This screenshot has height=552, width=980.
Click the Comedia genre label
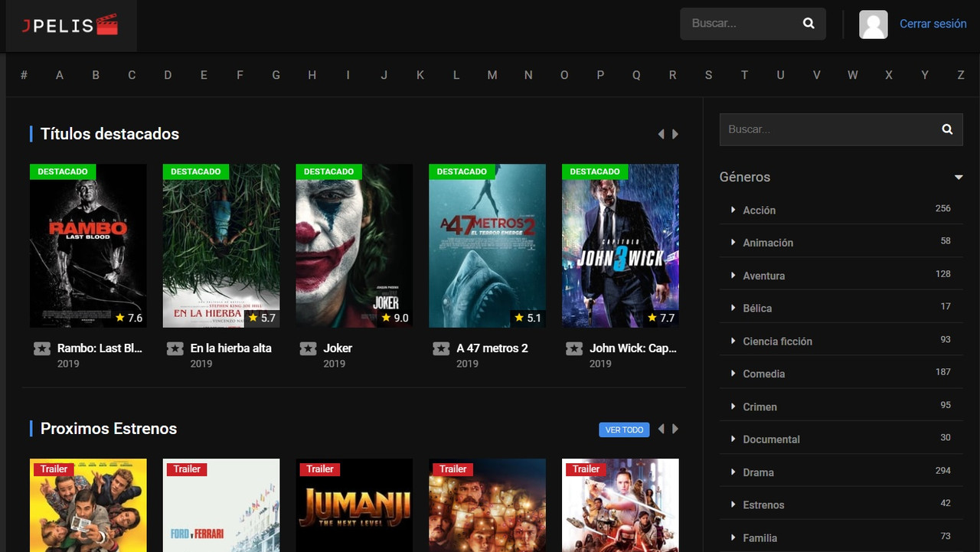pyautogui.click(x=764, y=374)
